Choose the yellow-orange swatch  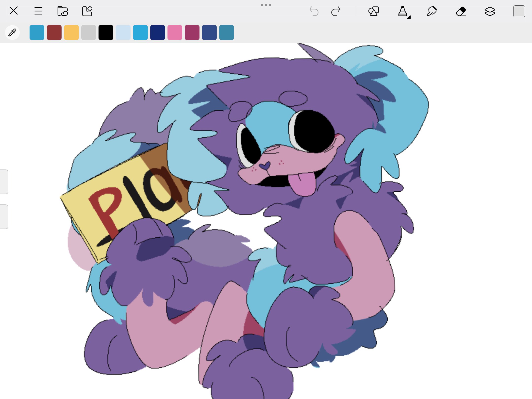click(x=71, y=32)
